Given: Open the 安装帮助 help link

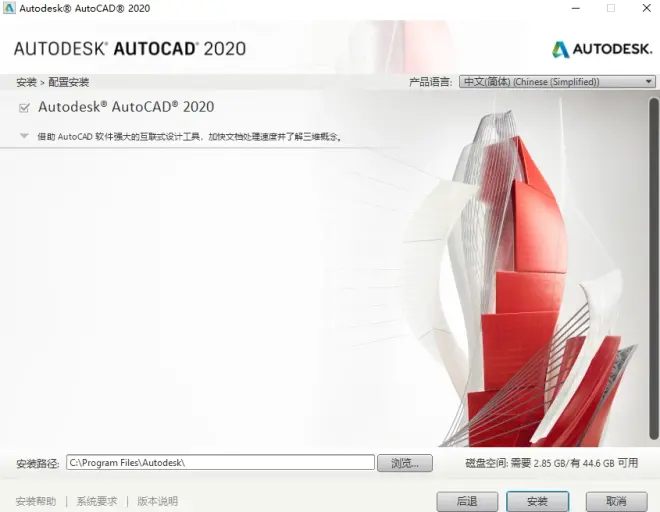Looking at the screenshot, I should point(36,501).
